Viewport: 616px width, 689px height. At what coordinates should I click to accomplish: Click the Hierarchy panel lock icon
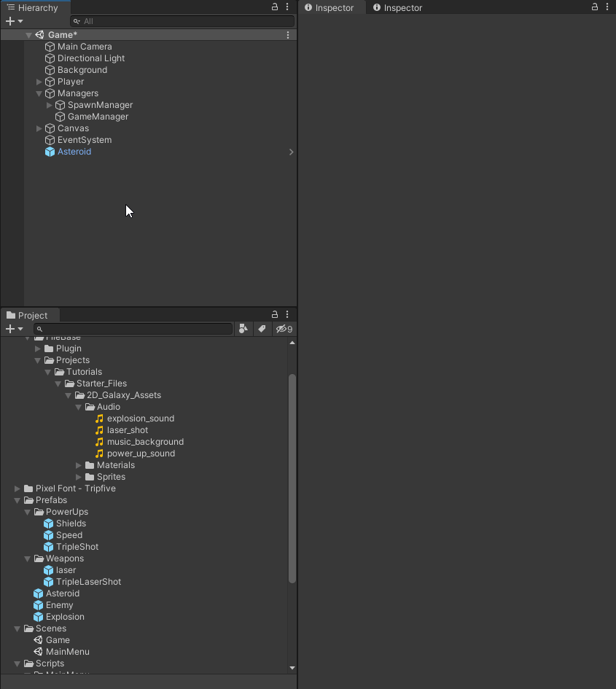275,7
